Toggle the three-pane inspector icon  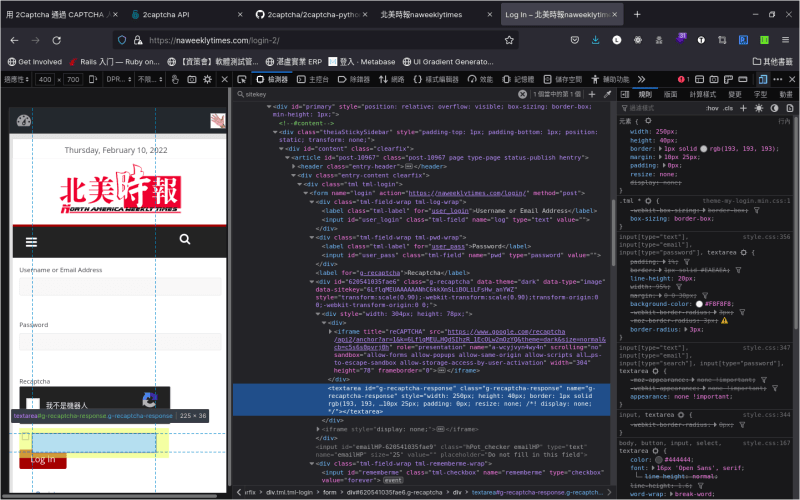(625, 94)
